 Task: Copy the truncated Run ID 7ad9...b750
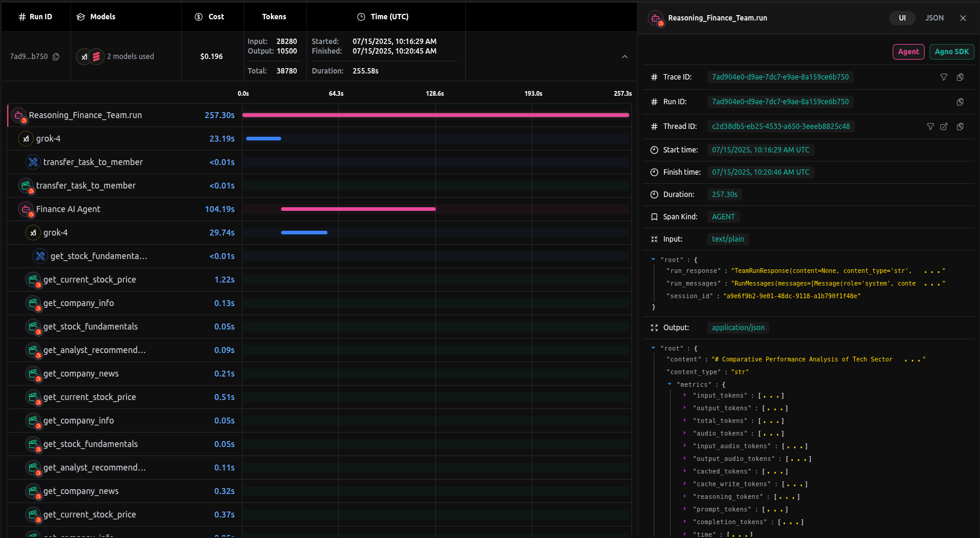(x=56, y=57)
